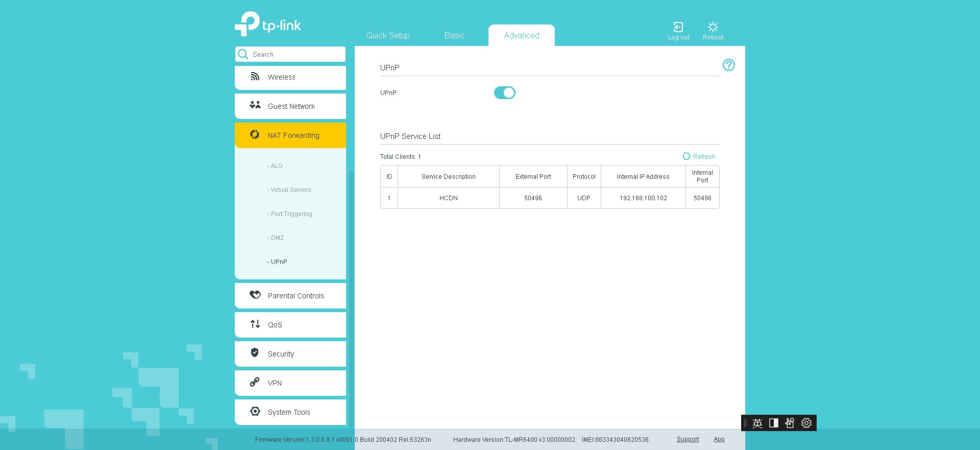The width and height of the screenshot is (980, 450).
Task: Switch to the Basic tab
Action: point(454,35)
